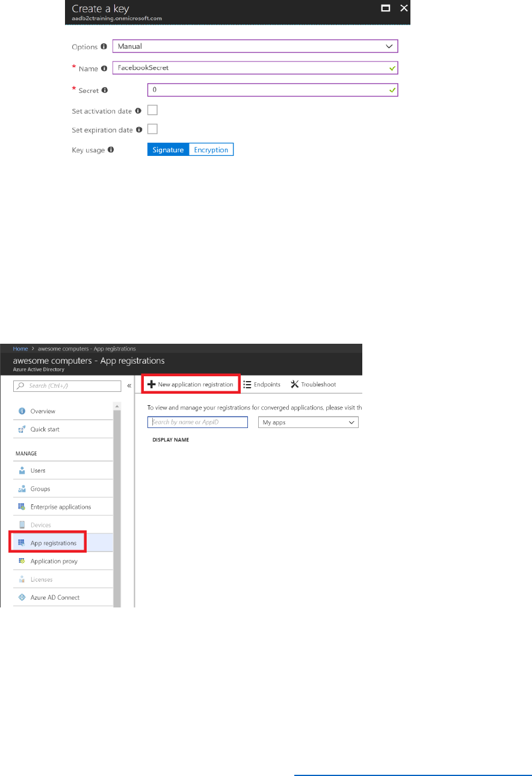Viewport: 532px width, 776px height.
Task: Open Troubleshoot from the toolbar
Action: tap(313, 384)
